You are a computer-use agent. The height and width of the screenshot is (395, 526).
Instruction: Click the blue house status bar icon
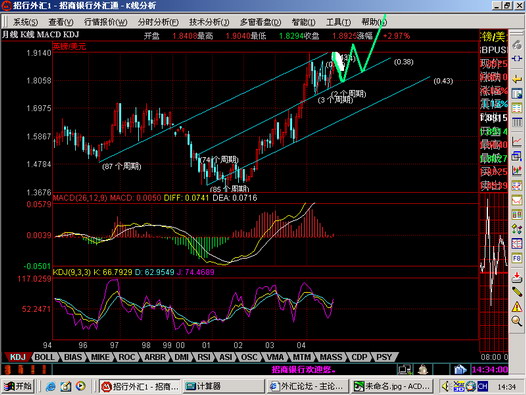click(460, 369)
